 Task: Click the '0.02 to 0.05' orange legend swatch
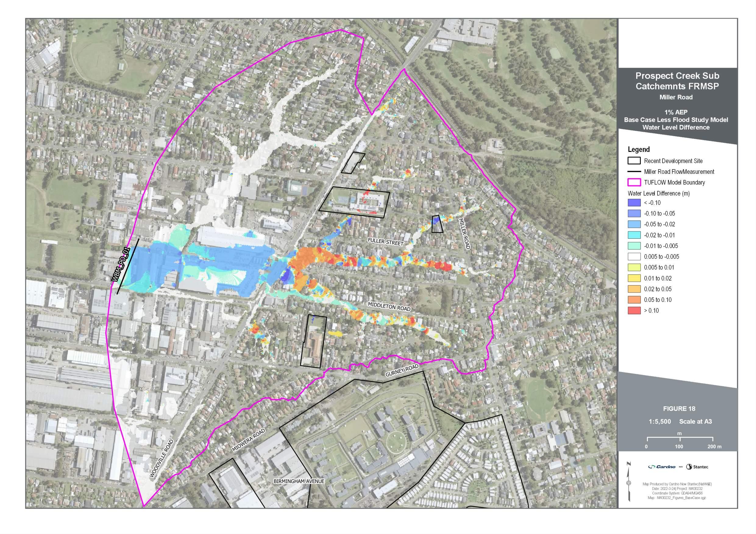[x=634, y=289]
